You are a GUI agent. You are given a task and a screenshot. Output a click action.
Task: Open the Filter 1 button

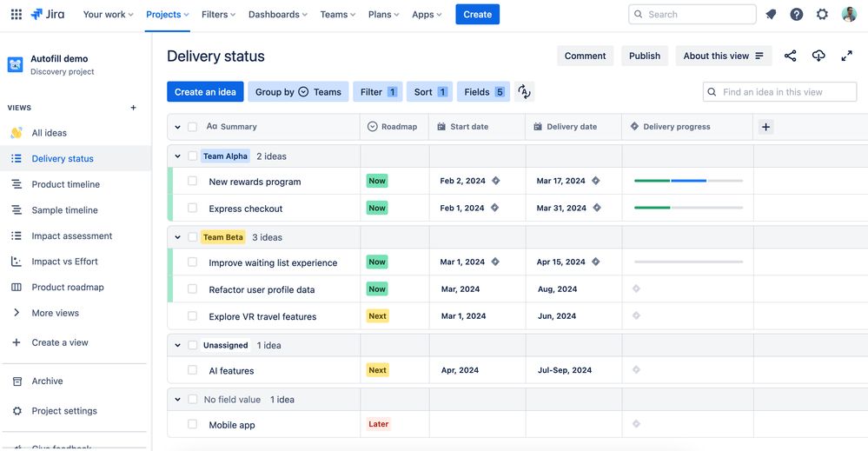point(378,92)
